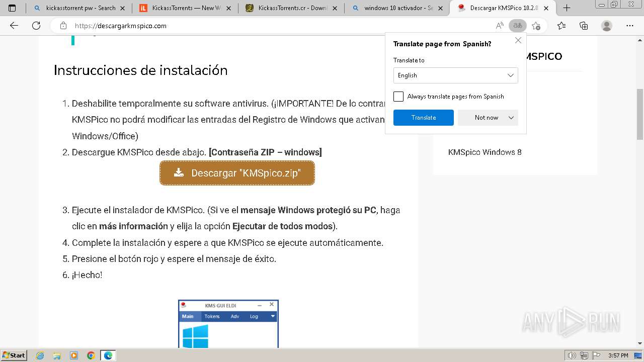Click the Microsoft Edge taskbar icon
The image size is (644, 362).
[108, 355]
